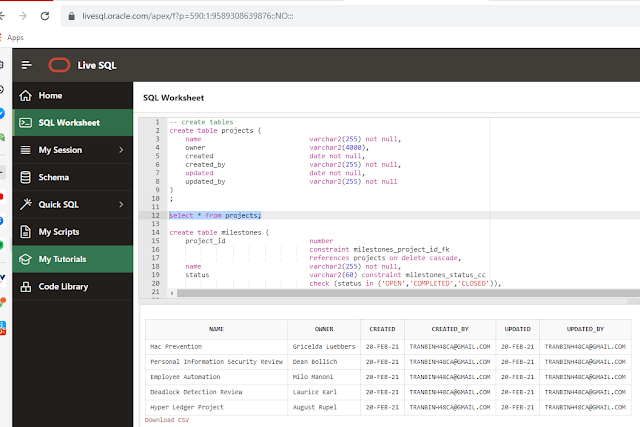
Task: Click the create tables comment line
Action: click(202, 122)
